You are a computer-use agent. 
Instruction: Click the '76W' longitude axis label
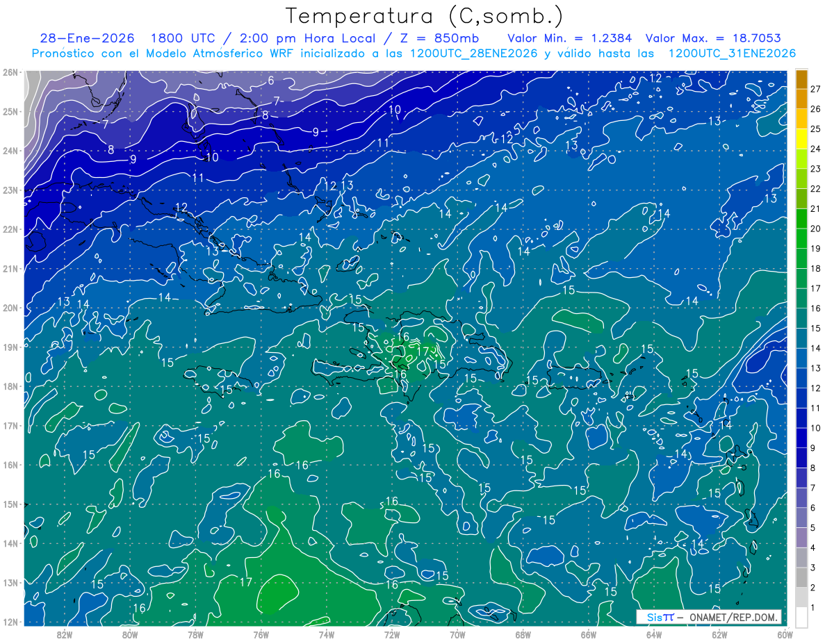coord(261,634)
